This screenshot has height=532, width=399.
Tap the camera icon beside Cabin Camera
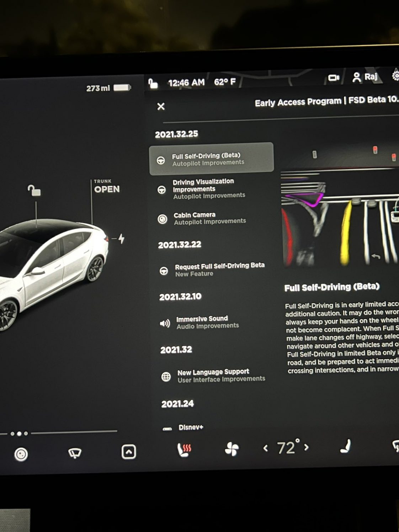pyautogui.click(x=163, y=219)
